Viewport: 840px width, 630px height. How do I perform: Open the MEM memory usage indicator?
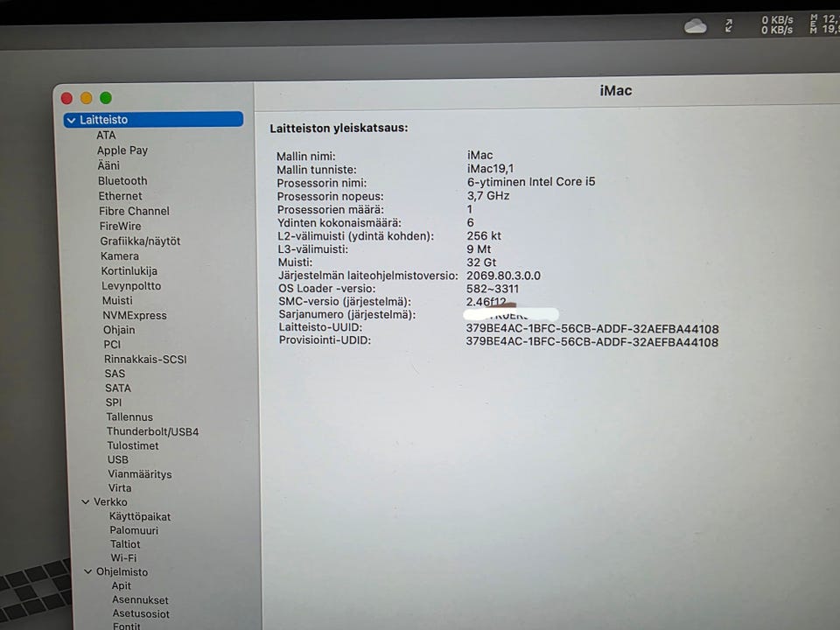[x=824, y=24]
